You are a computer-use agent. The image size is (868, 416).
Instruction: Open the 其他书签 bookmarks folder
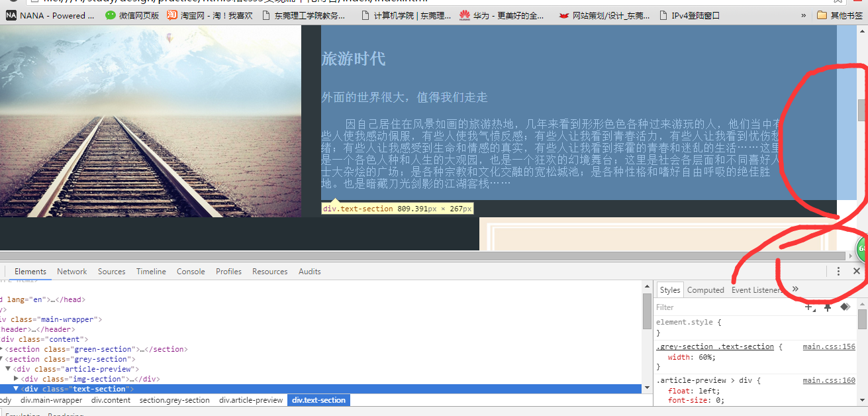click(x=840, y=15)
